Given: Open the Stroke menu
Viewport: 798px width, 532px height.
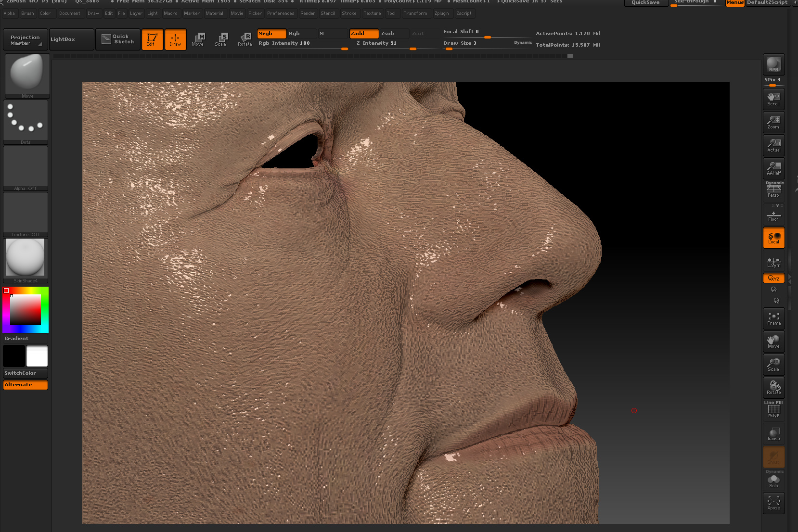Looking at the screenshot, I should click(349, 13).
